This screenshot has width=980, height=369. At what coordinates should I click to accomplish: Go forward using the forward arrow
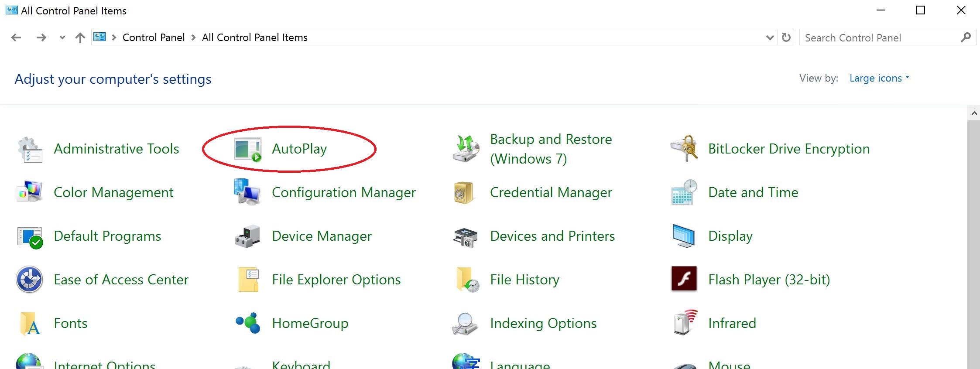[41, 38]
